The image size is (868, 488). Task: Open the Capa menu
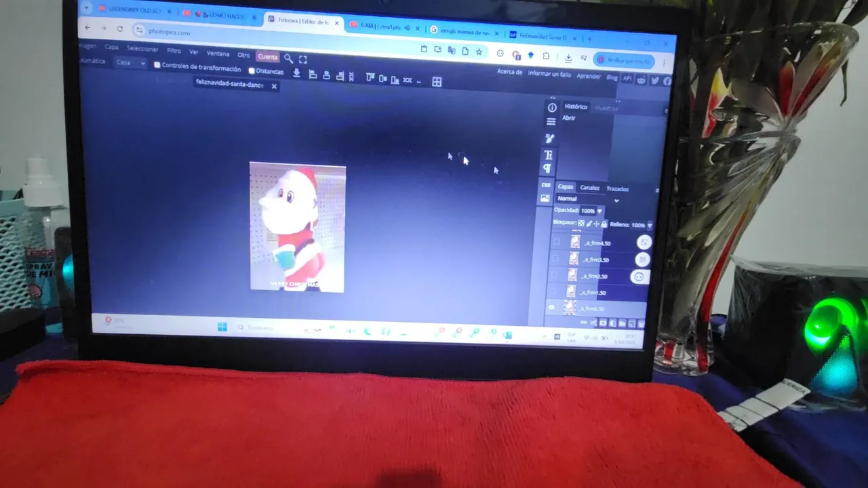coord(111,47)
